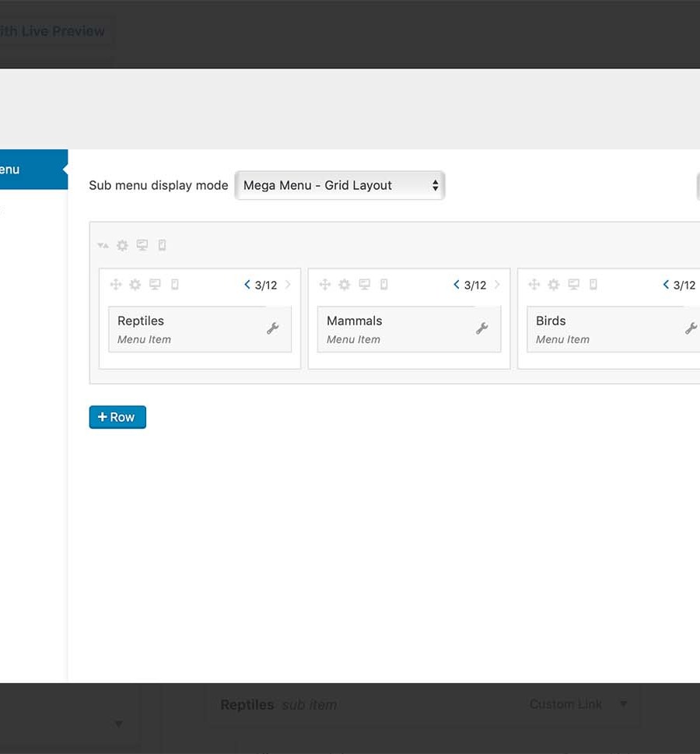700x754 pixels.
Task: Click the + Row button
Action: [x=117, y=417]
